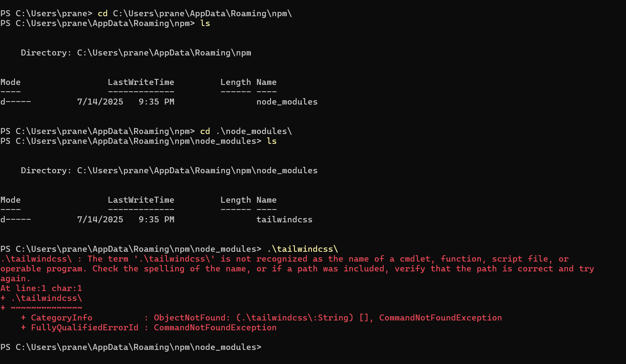Screen dimensions: 626x364
Task: Click the yellow .\tailwindcss\ command typed at the prompt
Action: coord(303,249)
